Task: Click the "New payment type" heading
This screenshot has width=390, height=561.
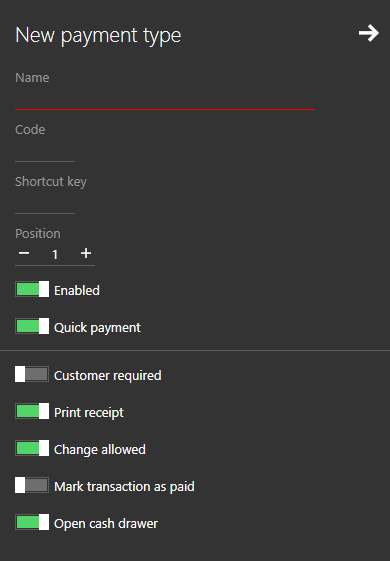Action: 98,35
